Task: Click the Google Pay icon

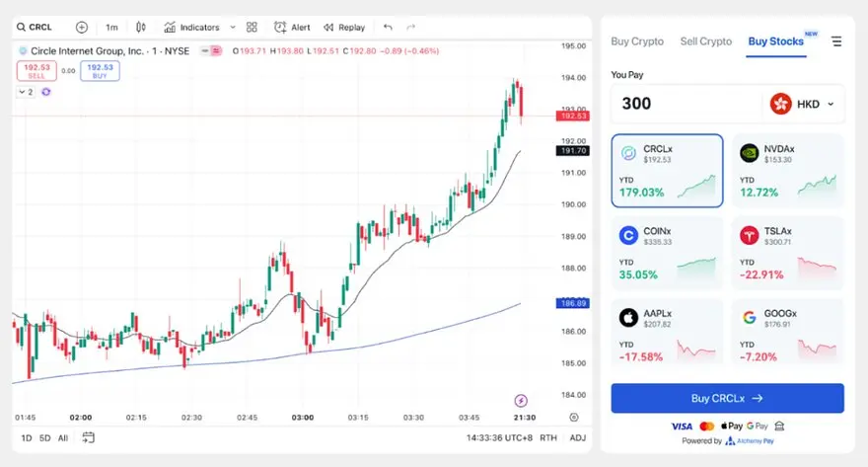Action: 758,426
